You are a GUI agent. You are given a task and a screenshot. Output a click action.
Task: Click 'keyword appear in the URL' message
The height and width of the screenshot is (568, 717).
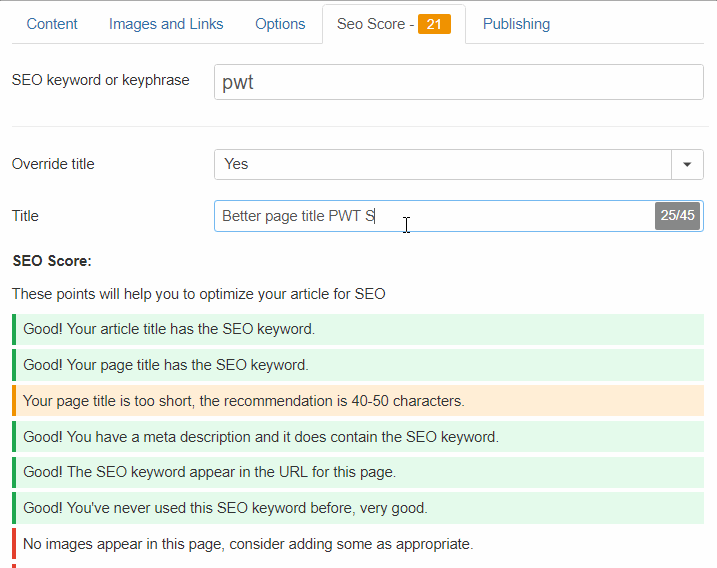(358, 472)
